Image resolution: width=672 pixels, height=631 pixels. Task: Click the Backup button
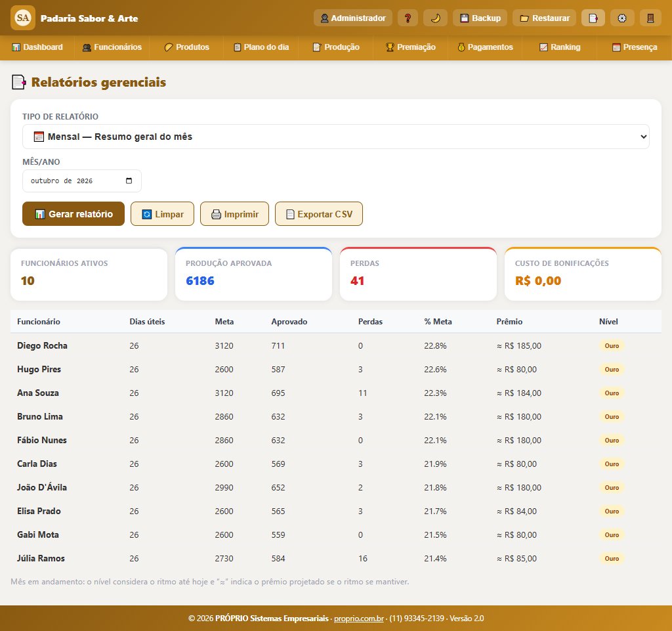point(480,18)
